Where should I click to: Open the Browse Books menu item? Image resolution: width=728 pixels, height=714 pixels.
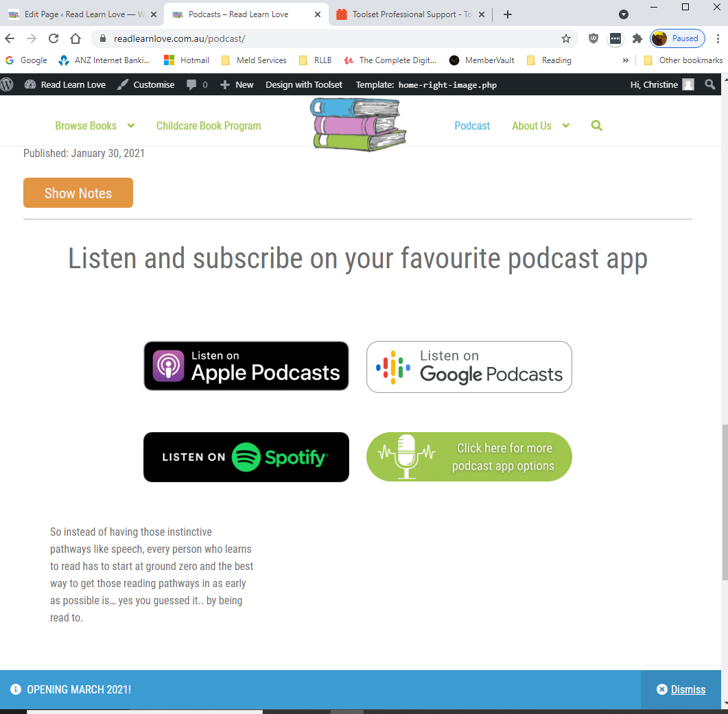point(86,126)
